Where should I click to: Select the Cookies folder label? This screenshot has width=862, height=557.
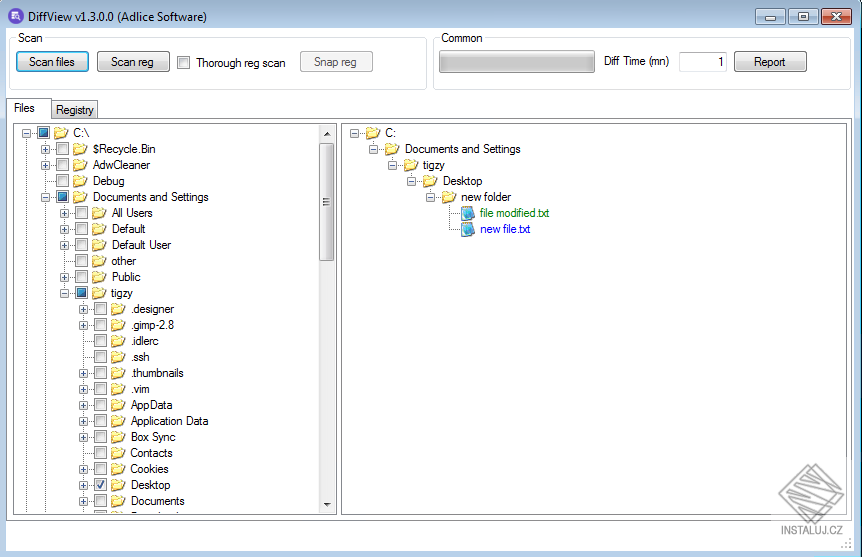pyautogui.click(x=149, y=469)
